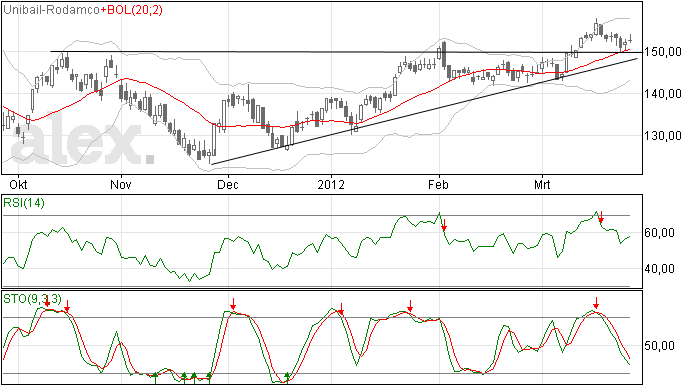Click the 60,00 RSI axis value
The width and height of the screenshot is (690, 387).
point(659,232)
